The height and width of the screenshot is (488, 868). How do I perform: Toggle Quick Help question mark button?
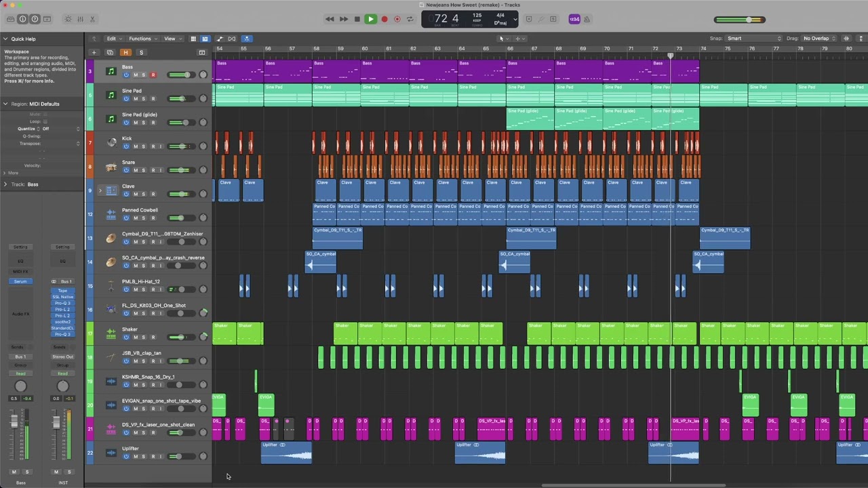point(35,19)
